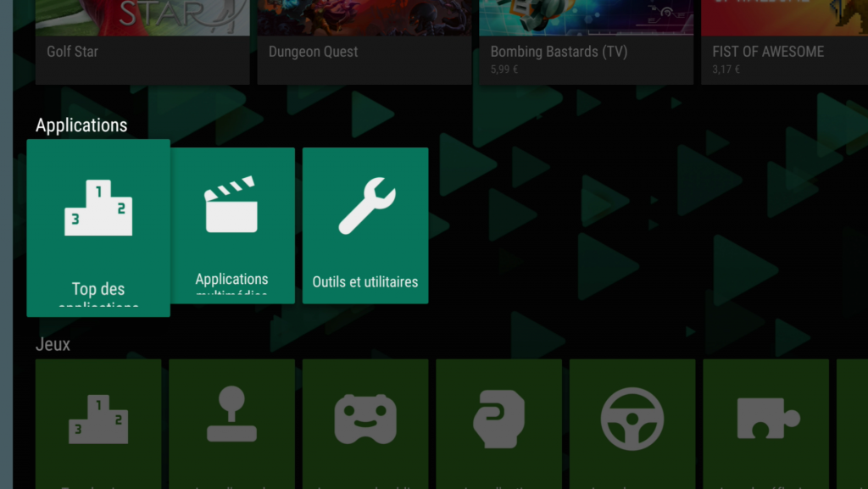Open Applications multimédias clapperboard tile
Image resolution: width=868 pixels, height=489 pixels.
pyautogui.click(x=232, y=225)
